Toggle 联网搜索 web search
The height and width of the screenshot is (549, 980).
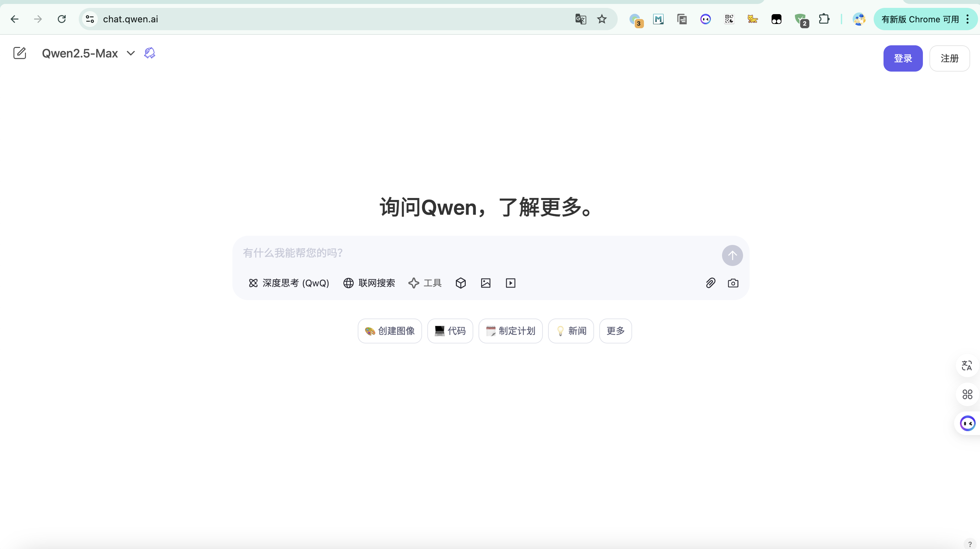[x=369, y=283]
